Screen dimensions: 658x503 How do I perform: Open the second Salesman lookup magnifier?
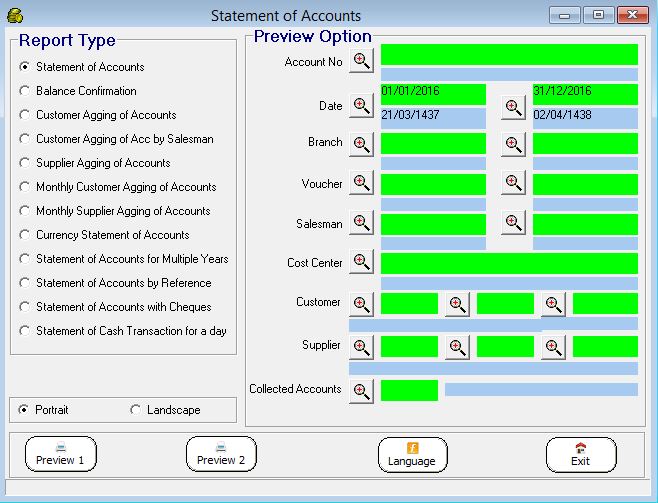click(x=513, y=223)
